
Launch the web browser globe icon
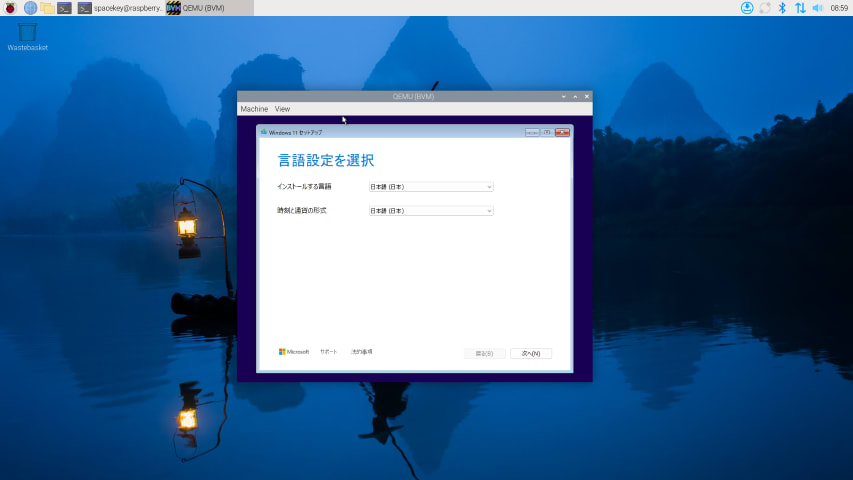click(30, 8)
